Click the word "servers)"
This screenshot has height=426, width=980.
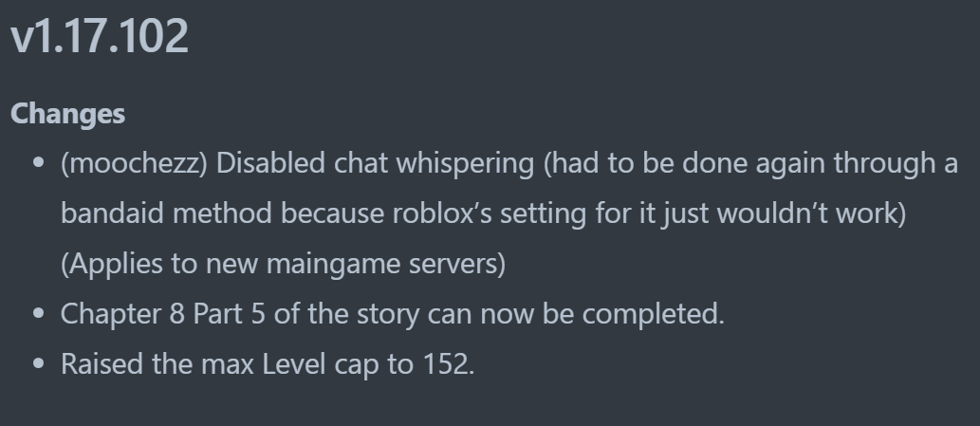tap(457, 264)
